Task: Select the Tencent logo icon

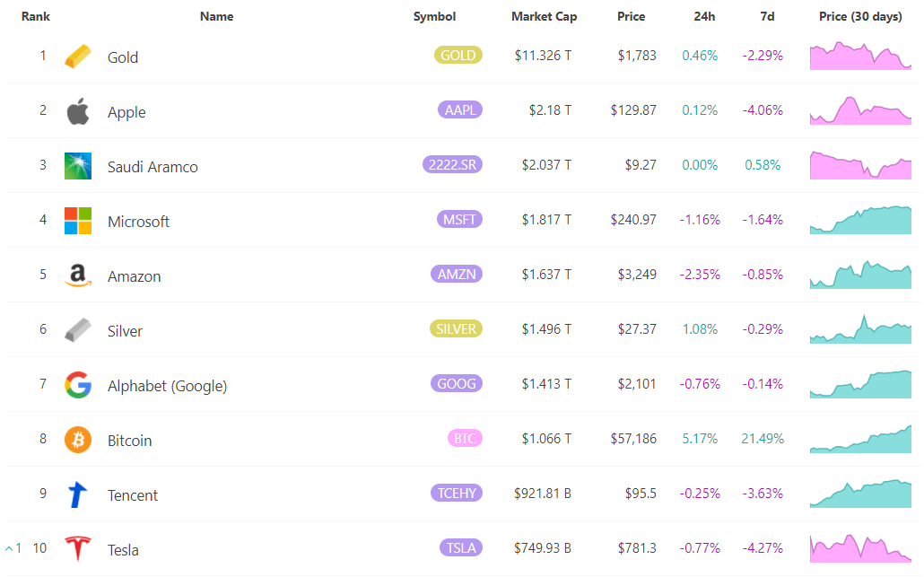Action: [x=78, y=494]
